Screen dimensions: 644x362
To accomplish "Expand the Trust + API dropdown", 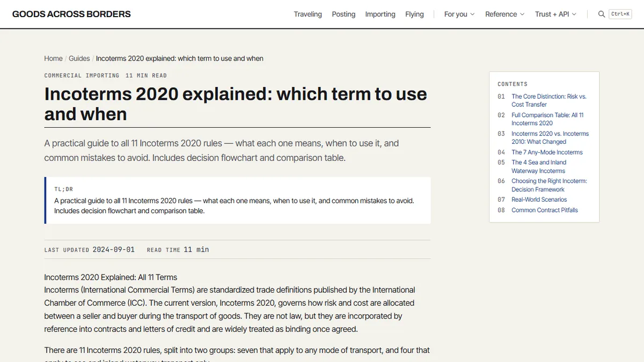I will tap(555, 14).
